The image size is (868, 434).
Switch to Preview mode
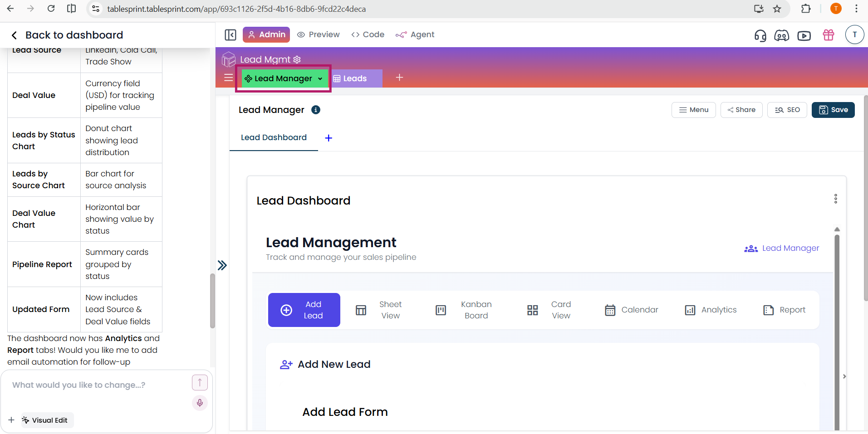(x=319, y=34)
